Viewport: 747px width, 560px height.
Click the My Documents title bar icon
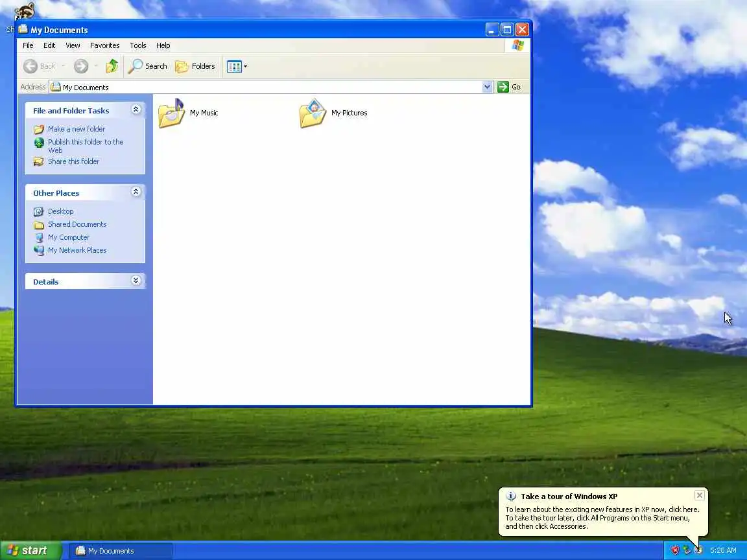pos(23,30)
